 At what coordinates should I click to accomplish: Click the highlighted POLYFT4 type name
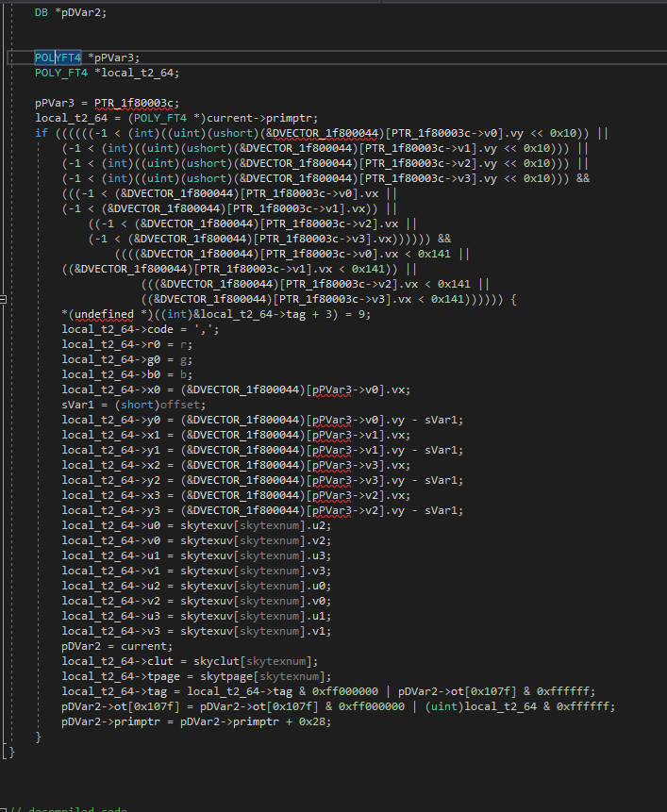[58, 58]
